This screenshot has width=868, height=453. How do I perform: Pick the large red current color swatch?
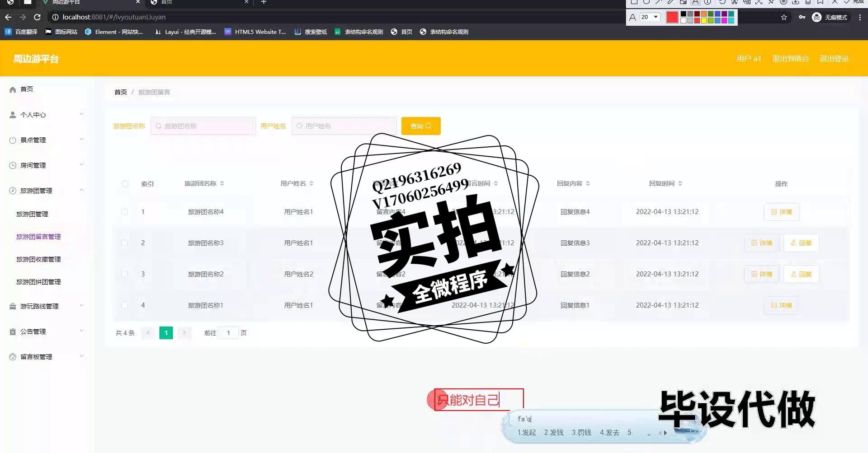pyautogui.click(x=672, y=17)
